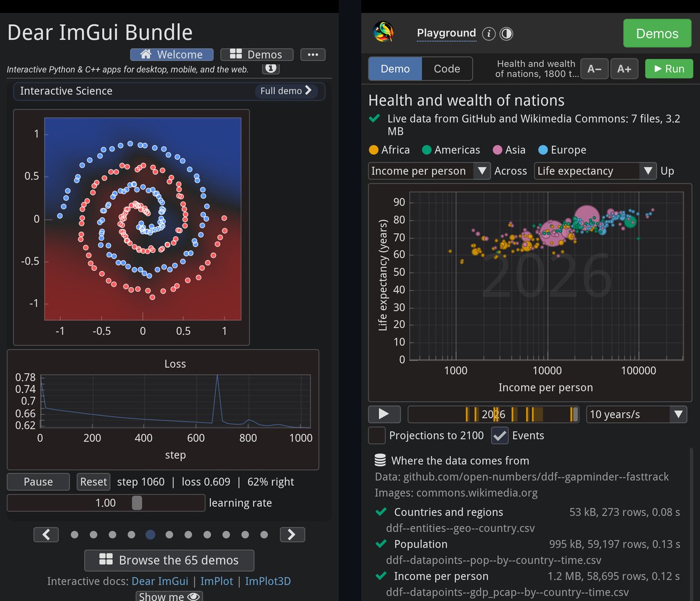The height and width of the screenshot is (601, 700).
Task: Click Browse the 65 demos button
Action: [169, 560]
